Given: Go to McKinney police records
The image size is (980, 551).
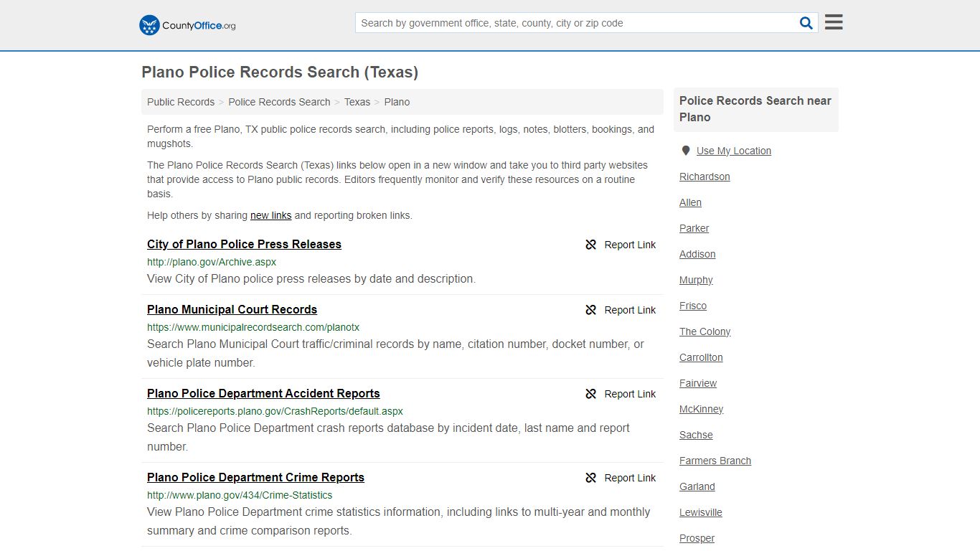Looking at the screenshot, I should (701, 409).
